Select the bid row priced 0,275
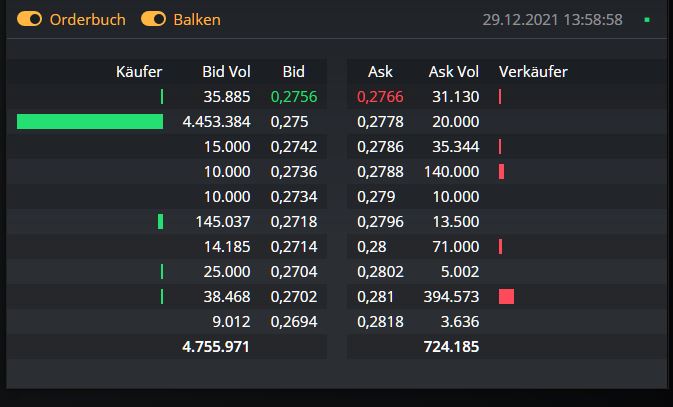Screen dimensions: 673x407 [288, 122]
